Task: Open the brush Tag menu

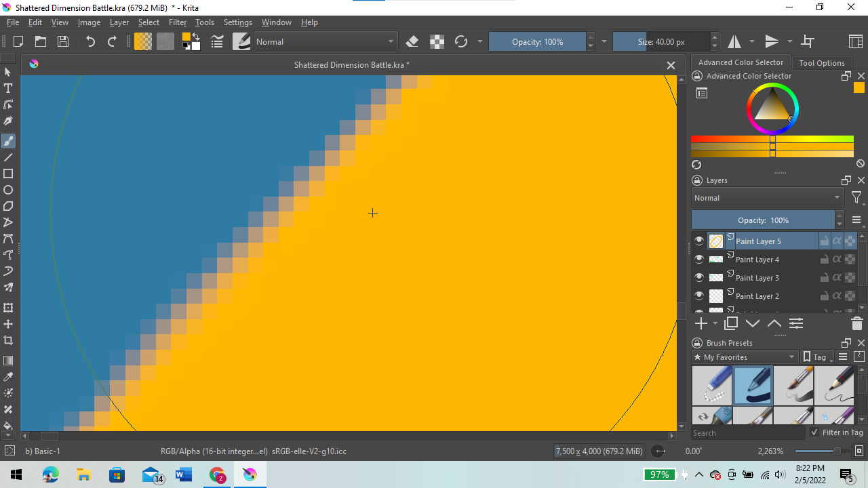Action: 818,357
